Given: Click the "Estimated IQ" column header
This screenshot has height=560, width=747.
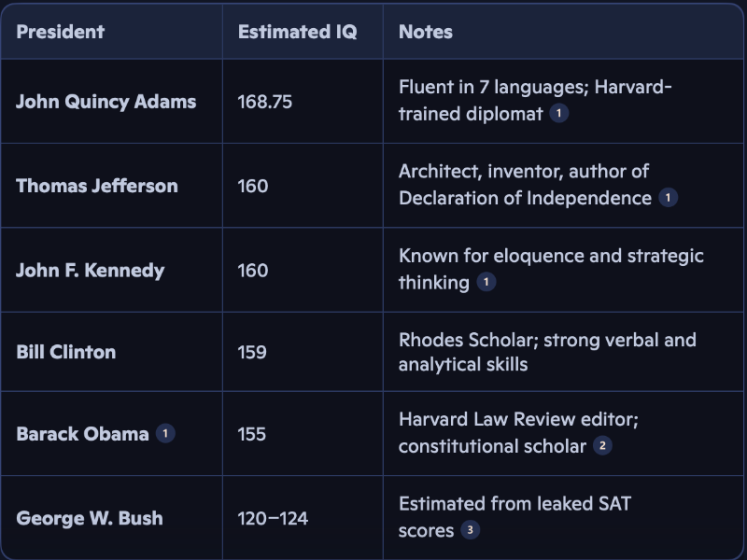Looking at the screenshot, I should [x=297, y=32].
